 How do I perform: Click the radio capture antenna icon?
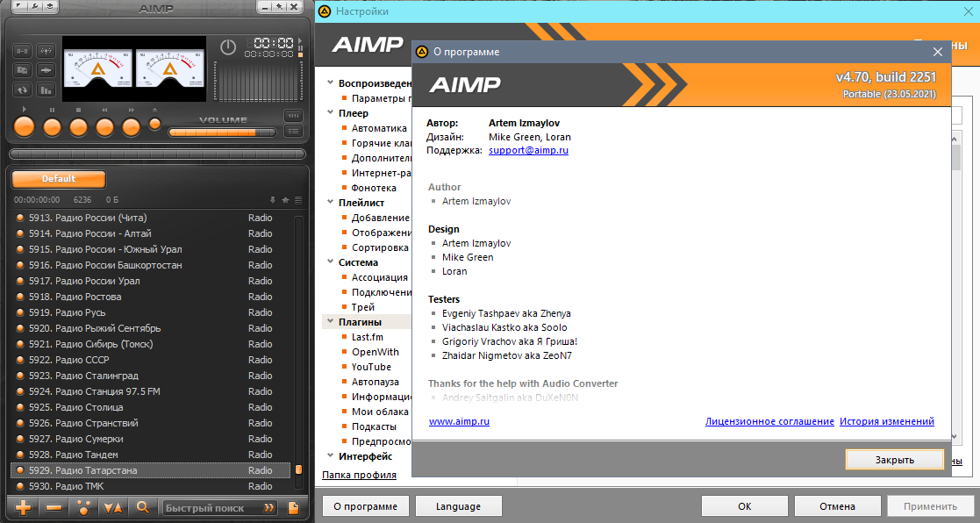[x=46, y=51]
